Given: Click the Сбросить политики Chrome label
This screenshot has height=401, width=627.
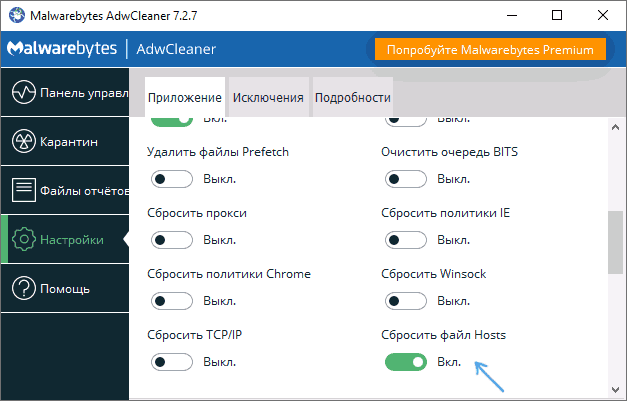Looking at the screenshot, I should click(x=229, y=274).
